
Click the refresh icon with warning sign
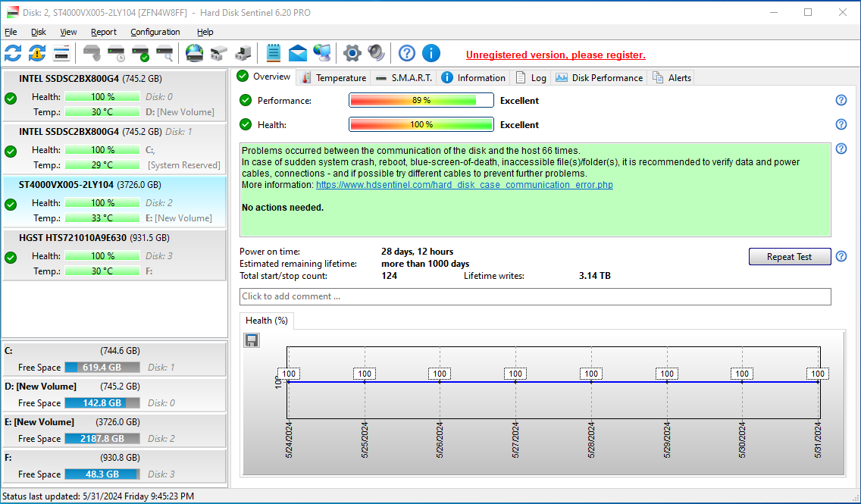pyautogui.click(x=37, y=53)
